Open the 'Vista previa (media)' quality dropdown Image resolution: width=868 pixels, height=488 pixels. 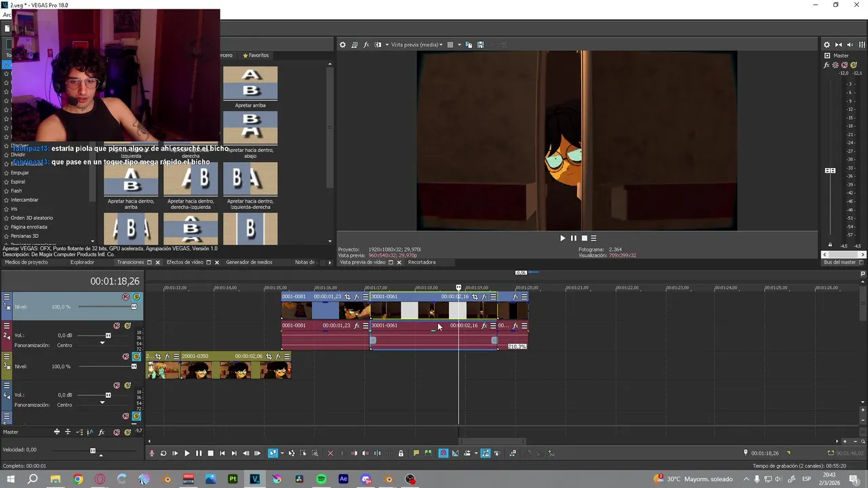coord(416,45)
